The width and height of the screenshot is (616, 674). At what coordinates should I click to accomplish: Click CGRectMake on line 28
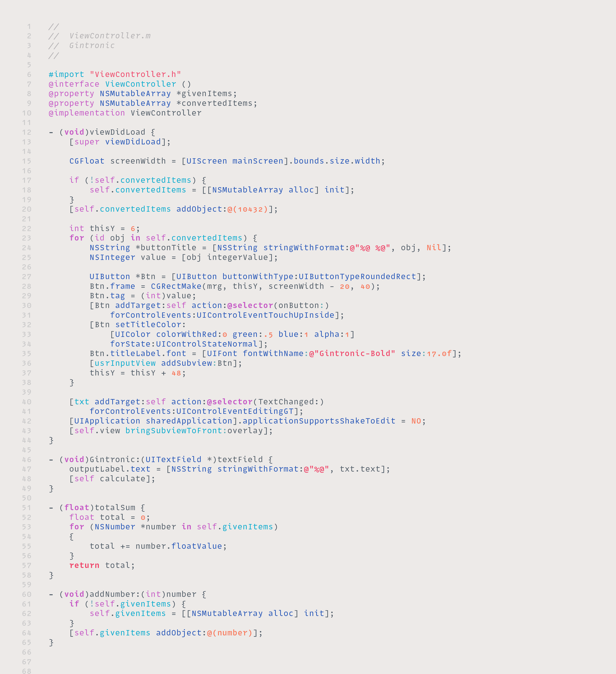pyautogui.click(x=176, y=287)
